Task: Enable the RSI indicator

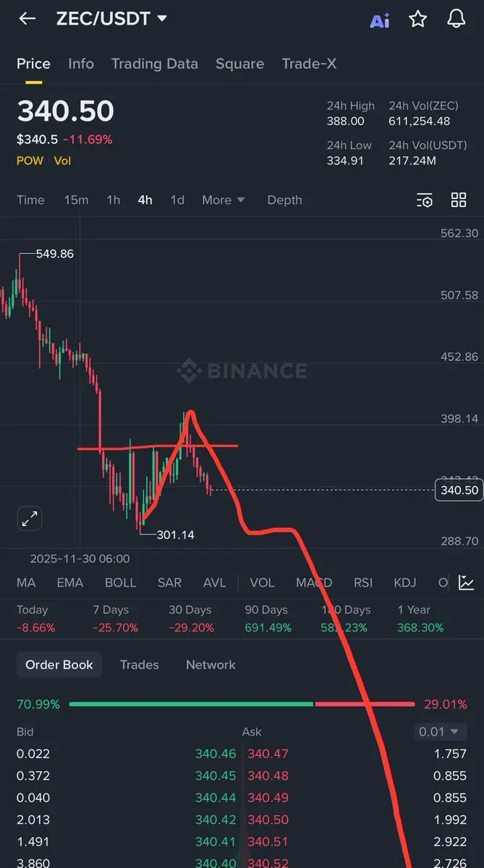Action: pyautogui.click(x=362, y=582)
